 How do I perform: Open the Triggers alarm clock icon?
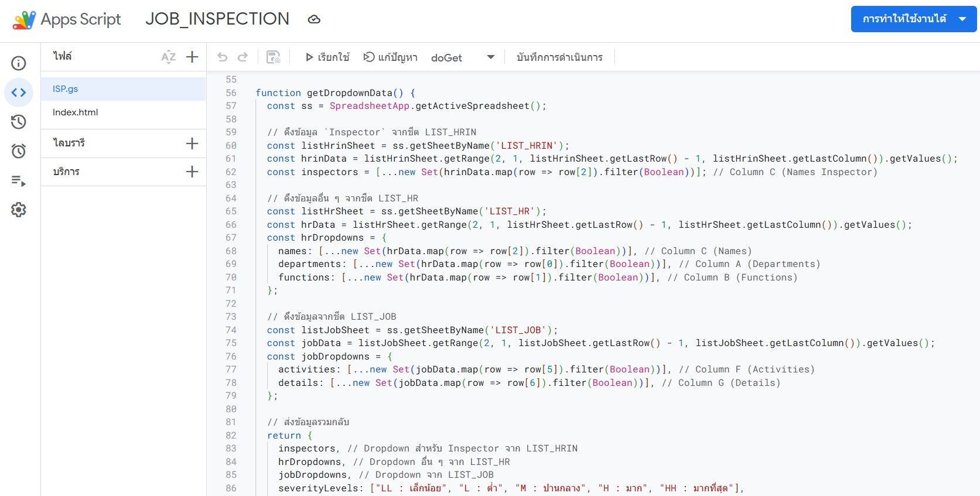click(x=19, y=151)
